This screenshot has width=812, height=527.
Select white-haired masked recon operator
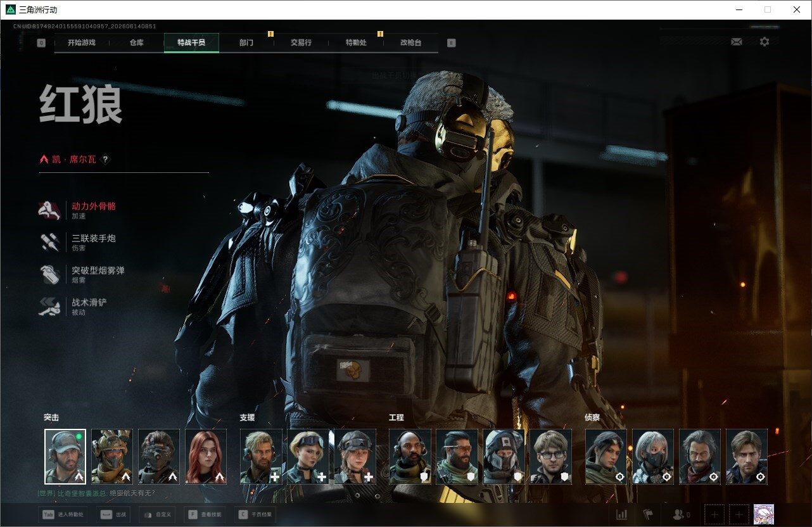652,457
